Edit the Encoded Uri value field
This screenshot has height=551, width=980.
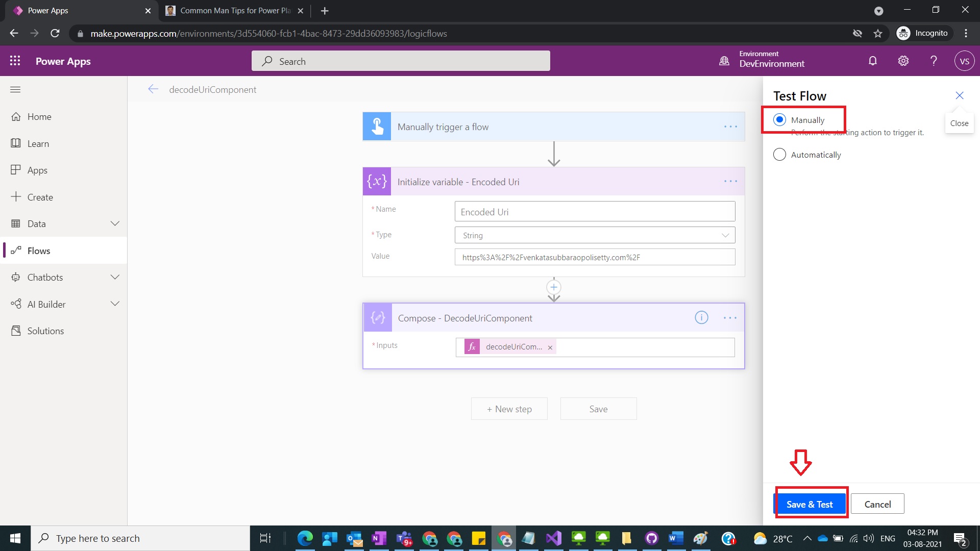(x=594, y=257)
